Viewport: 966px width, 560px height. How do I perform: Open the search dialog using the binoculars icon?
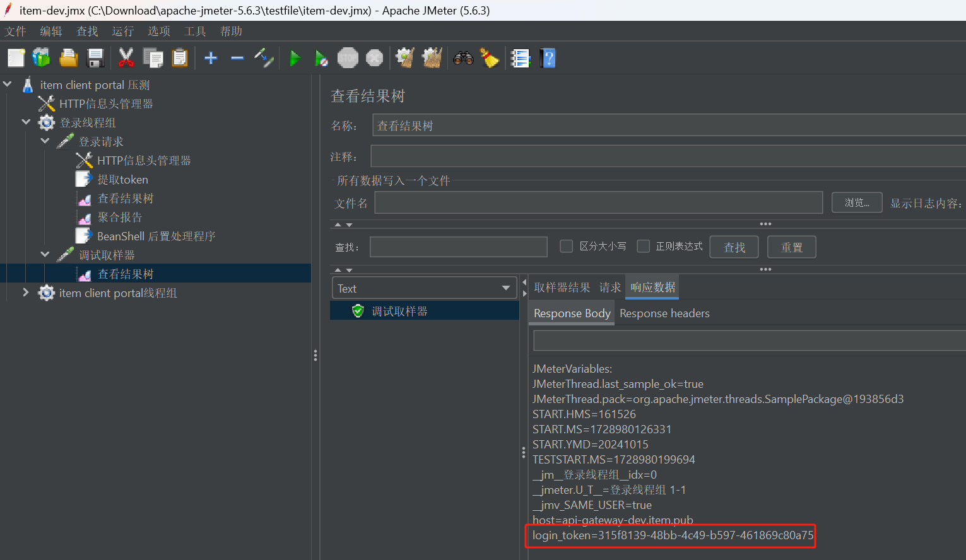coord(464,58)
